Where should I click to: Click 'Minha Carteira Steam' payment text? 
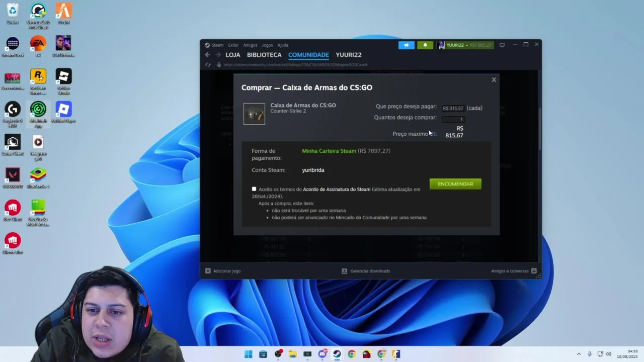pos(329,151)
